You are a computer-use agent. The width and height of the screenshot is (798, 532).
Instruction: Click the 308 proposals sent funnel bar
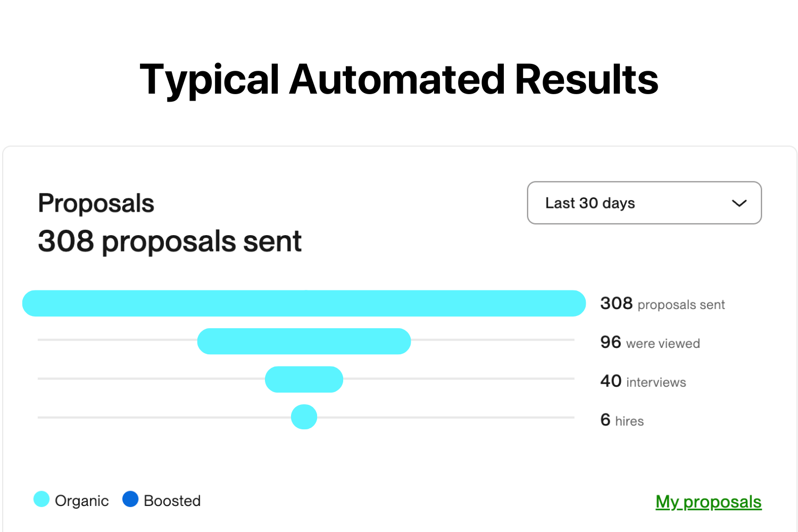click(304, 303)
